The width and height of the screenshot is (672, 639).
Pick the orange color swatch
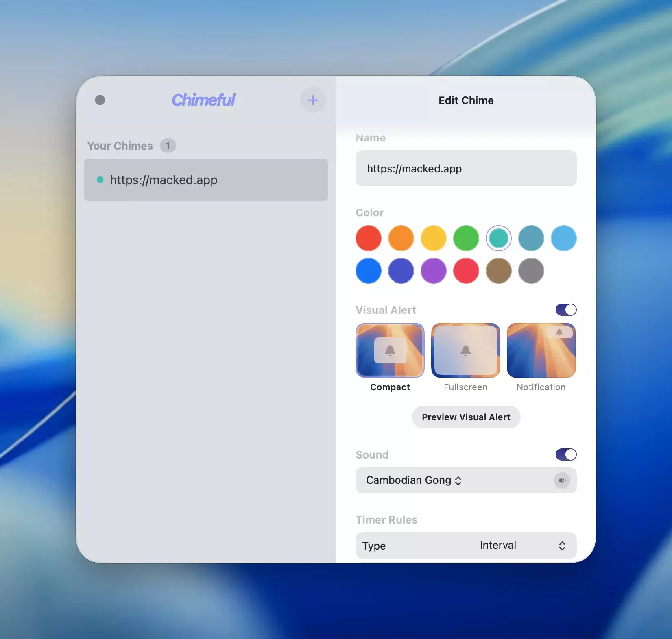401,238
